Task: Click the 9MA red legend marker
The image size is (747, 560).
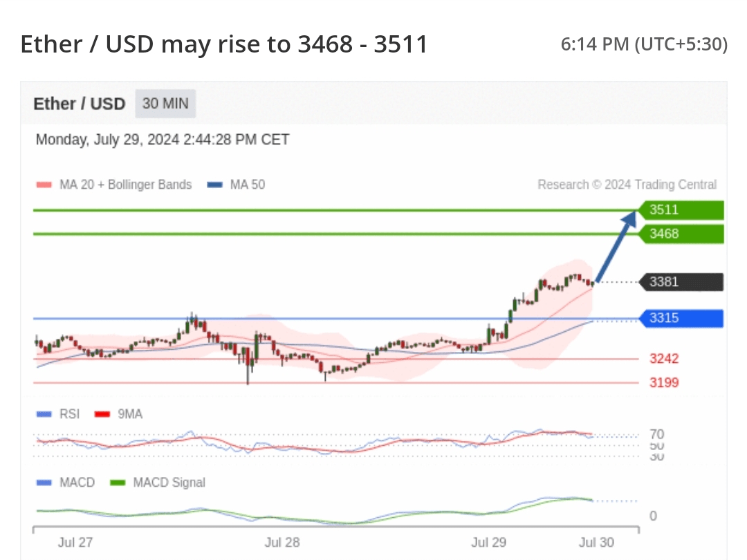Action: pyautogui.click(x=102, y=414)
